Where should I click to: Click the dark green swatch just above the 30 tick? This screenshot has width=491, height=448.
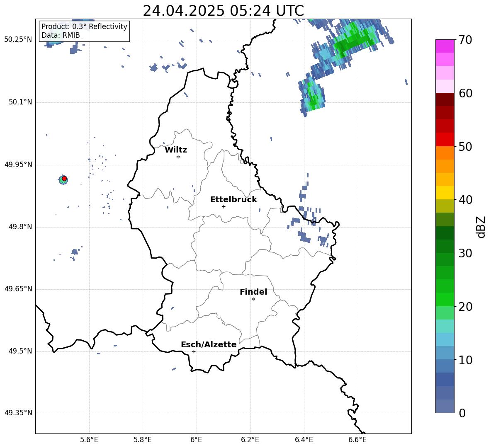click(445, 246)
